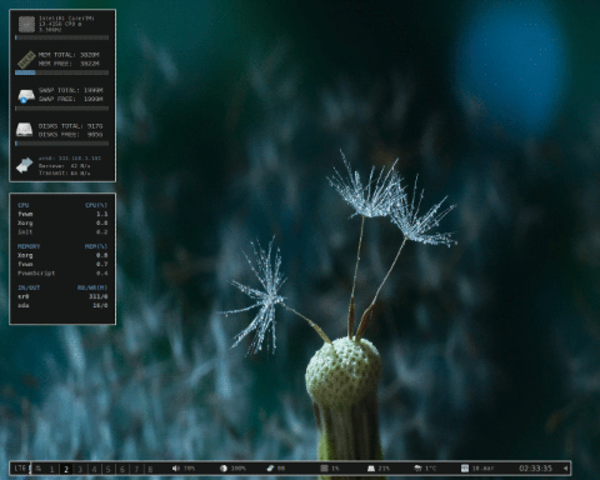The height and width of the screenshot is (480, 600).
Task: Switch to workspace 8
Action: point(150,469)
